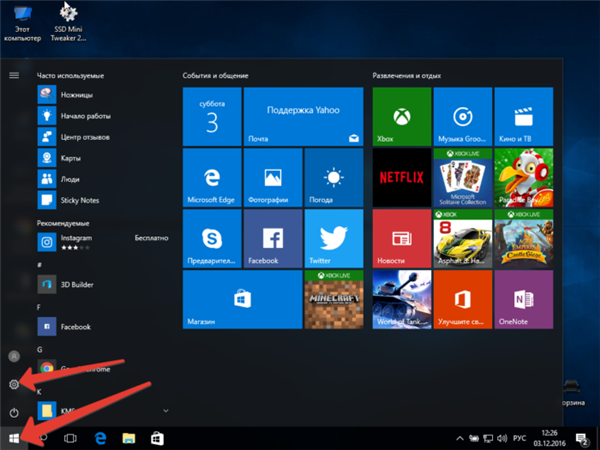The width and height of the screenshot is (600, 450).
Task: Launch Edge from the taskbar
Action: pyautogui.click(x=100, y=439)
